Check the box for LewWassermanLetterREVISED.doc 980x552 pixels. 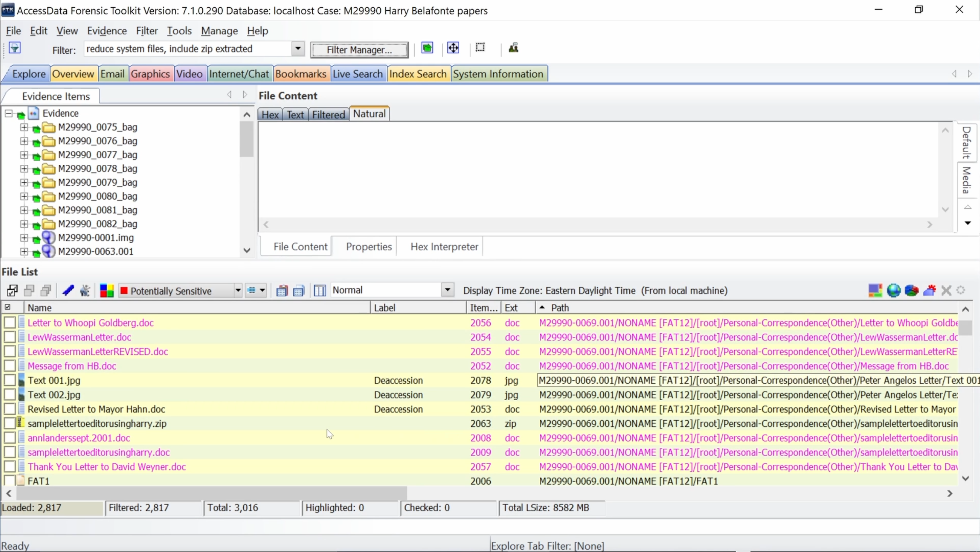click(10, 352)
